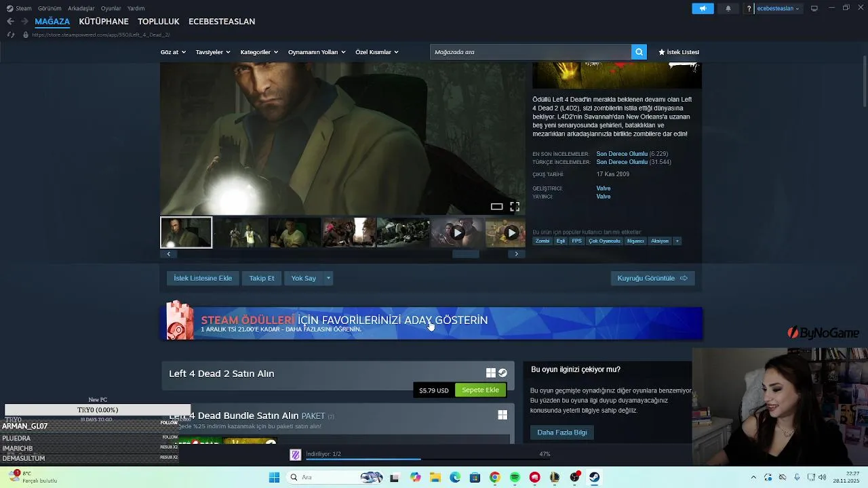Screen dimensions: 868x488
Task: Click the thumbnail strip horizontal scrollbar handle
Action: [466, 253]
